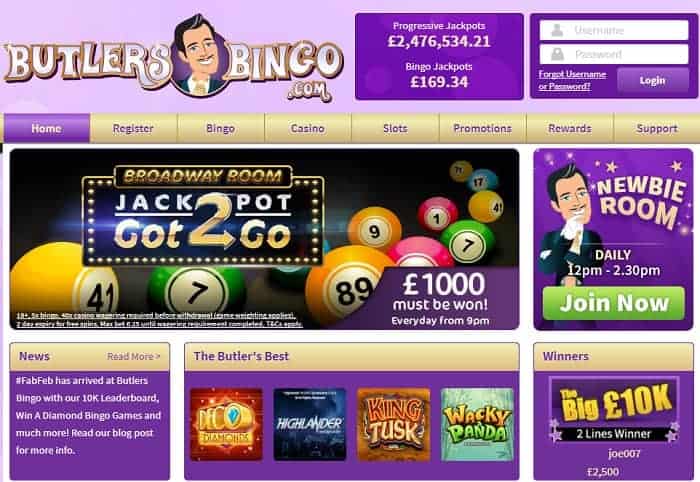
Task: Launch the Highlander slot game
Action: [309, 424]
